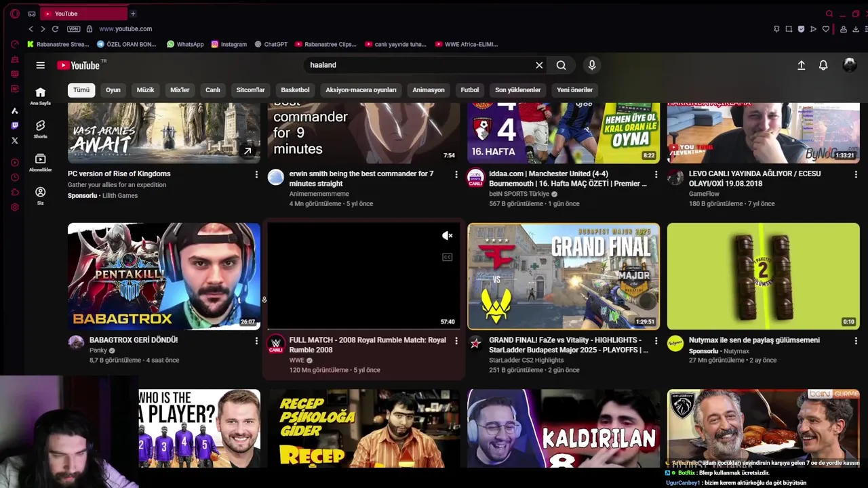The image size is (868, 488).
Task: Open options menu for Manchester United video
Action: pos(656,175)
